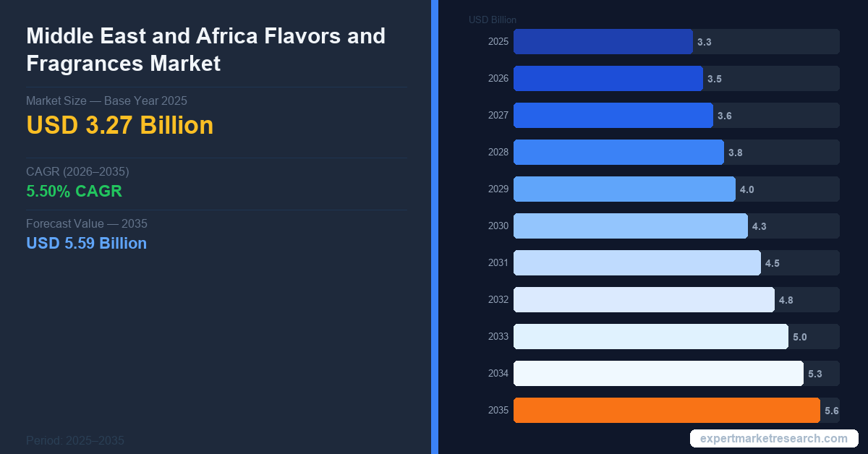Click the Period: 2025–2035 footer text
This screenshot has height=454, width=868.
click(x=75, y=440)
